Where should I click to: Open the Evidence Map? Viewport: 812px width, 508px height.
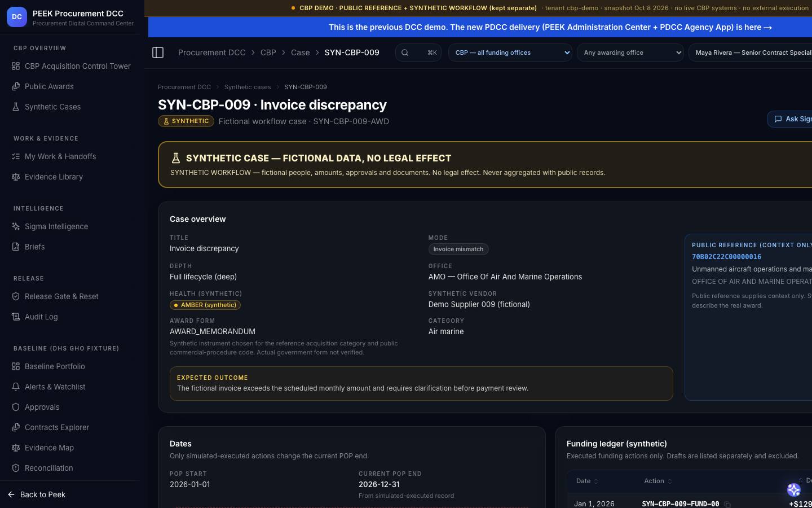[x=71, y=448]
